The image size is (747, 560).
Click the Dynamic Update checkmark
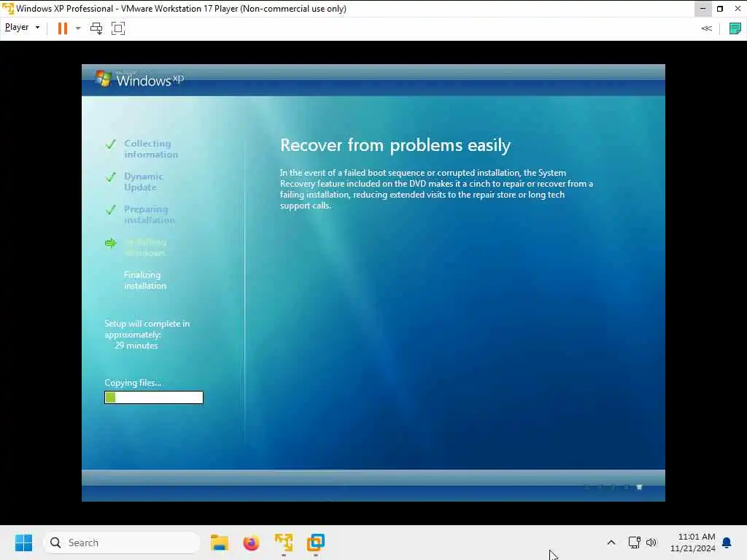tap(111, 177)
